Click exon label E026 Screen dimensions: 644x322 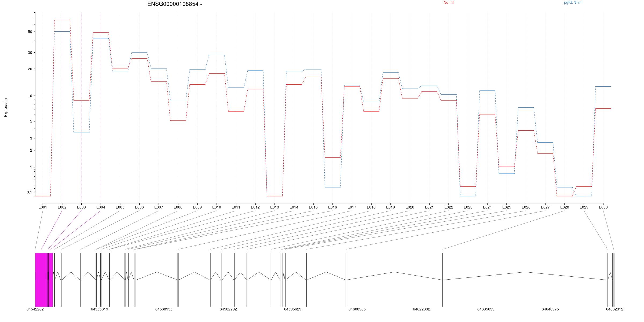click(x=526, y=207)
